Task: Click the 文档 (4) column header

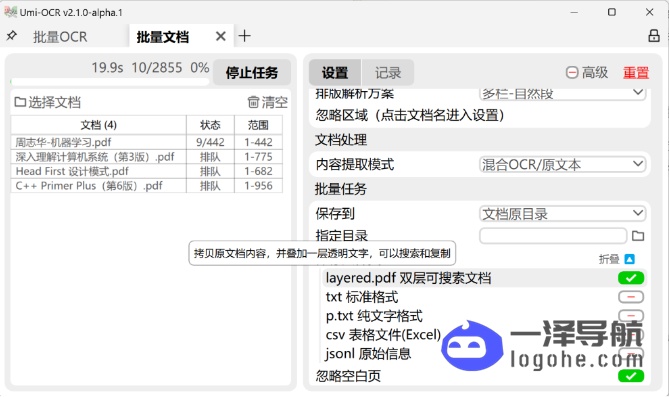Action: 99,125
